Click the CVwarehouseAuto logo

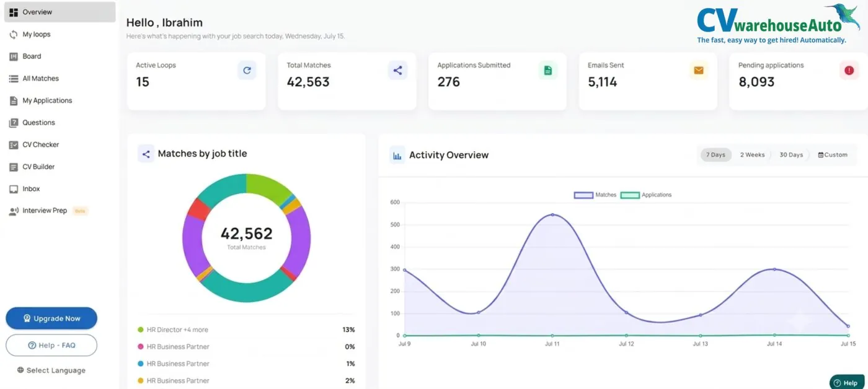click(x=771, y=24)
